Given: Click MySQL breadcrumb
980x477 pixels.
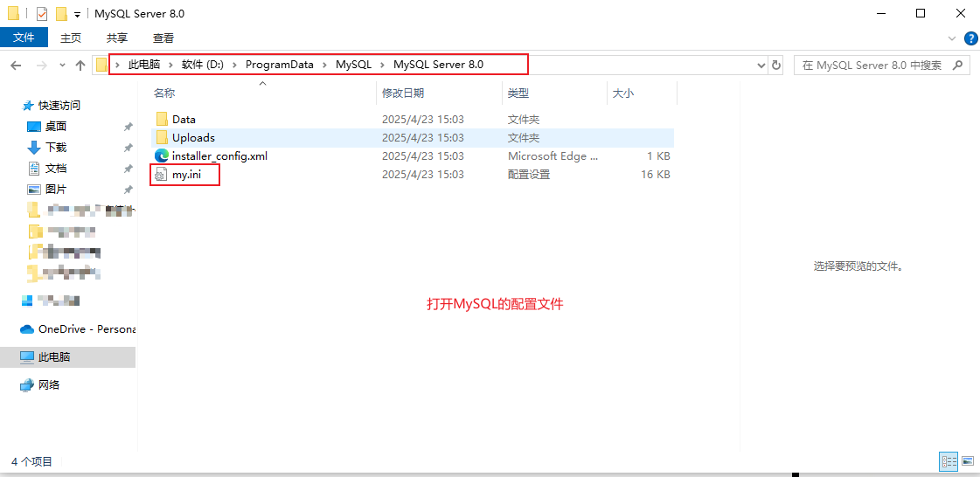Looking at the screenshot, I should click(353, 65).
